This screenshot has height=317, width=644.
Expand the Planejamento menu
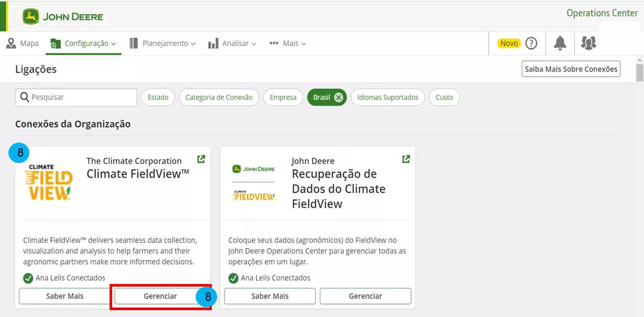point(163,43)
